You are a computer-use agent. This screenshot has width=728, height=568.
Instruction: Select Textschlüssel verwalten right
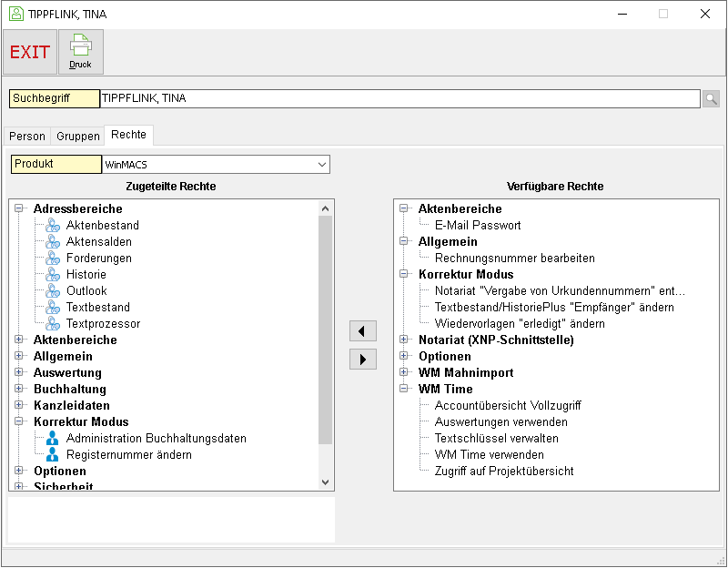click(496, 438)
